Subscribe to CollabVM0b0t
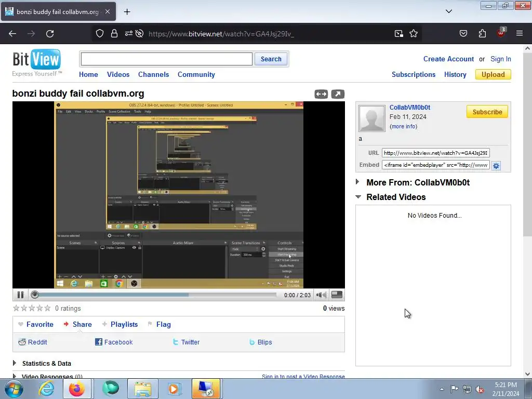Viewport: 532px width, 399px height. tap(487, 112)
